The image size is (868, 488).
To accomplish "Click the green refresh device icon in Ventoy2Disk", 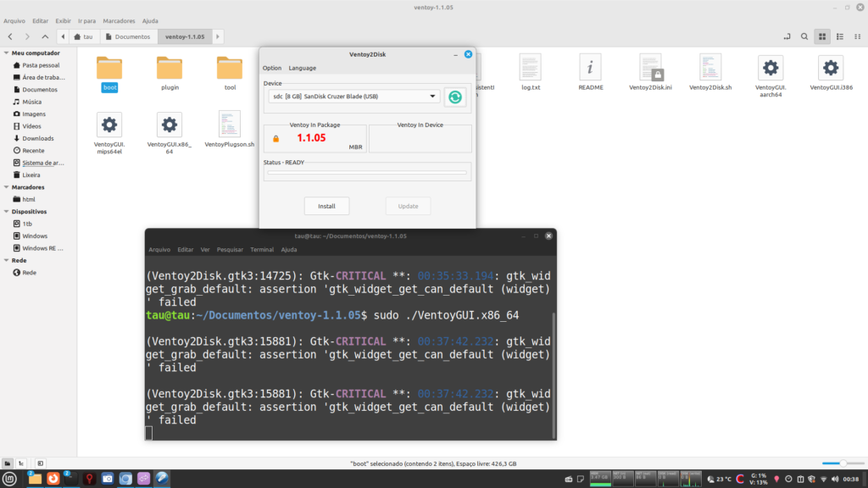I will 456,97.
